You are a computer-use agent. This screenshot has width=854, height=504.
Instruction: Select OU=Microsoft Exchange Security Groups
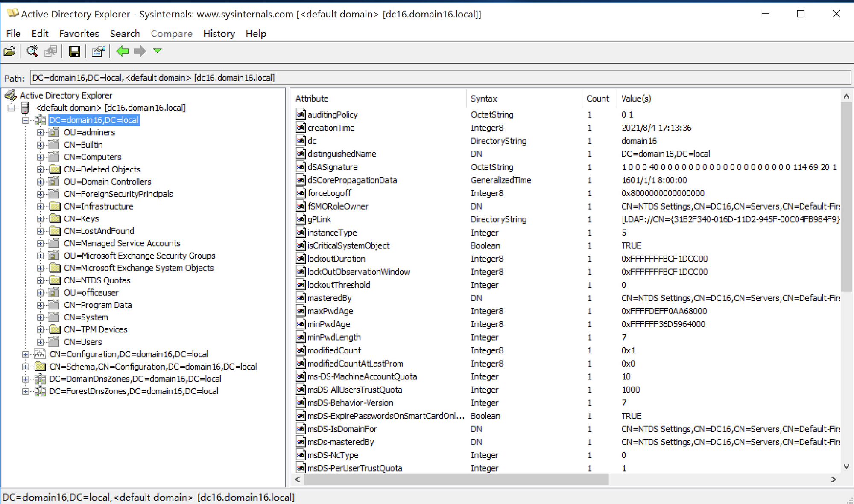(x=140, y=256)
